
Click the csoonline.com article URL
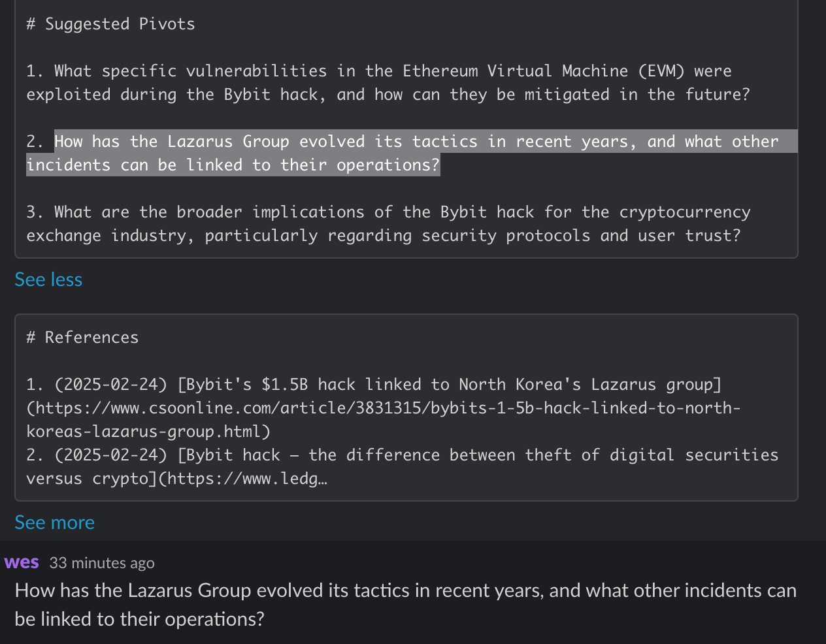point(383,420)
